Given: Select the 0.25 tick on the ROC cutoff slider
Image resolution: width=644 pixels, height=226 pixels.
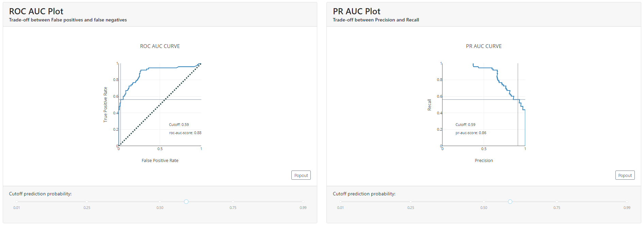Looking at the screenshot, I should (x=87, y=201).
